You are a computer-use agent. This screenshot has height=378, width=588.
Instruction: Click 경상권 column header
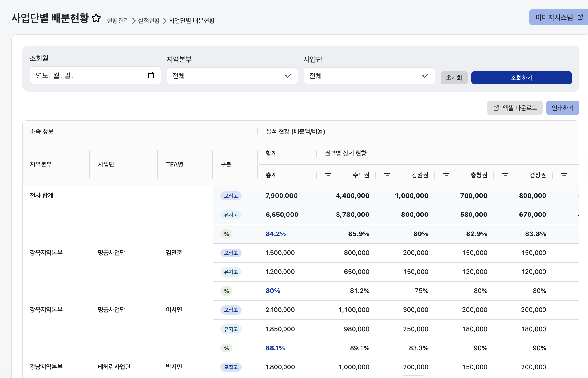click(538, 175)
